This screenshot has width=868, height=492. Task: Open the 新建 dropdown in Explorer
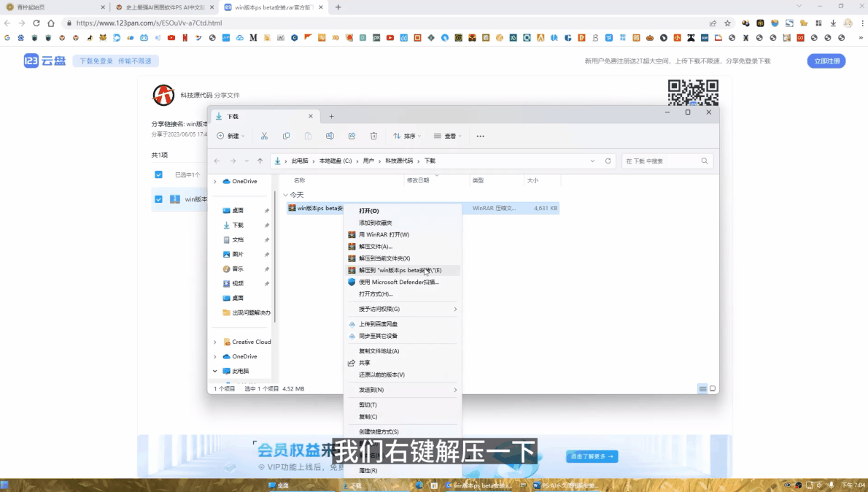(x=230, y=136)
